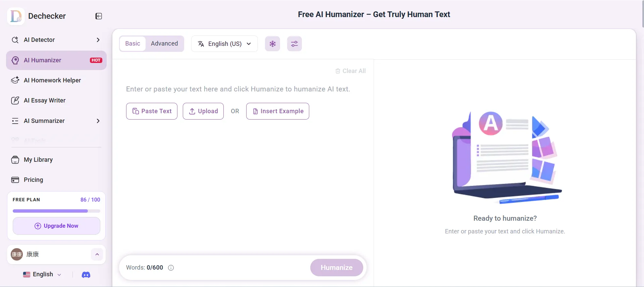
Task: Open the Pricing page
Action: coord(56,180)
